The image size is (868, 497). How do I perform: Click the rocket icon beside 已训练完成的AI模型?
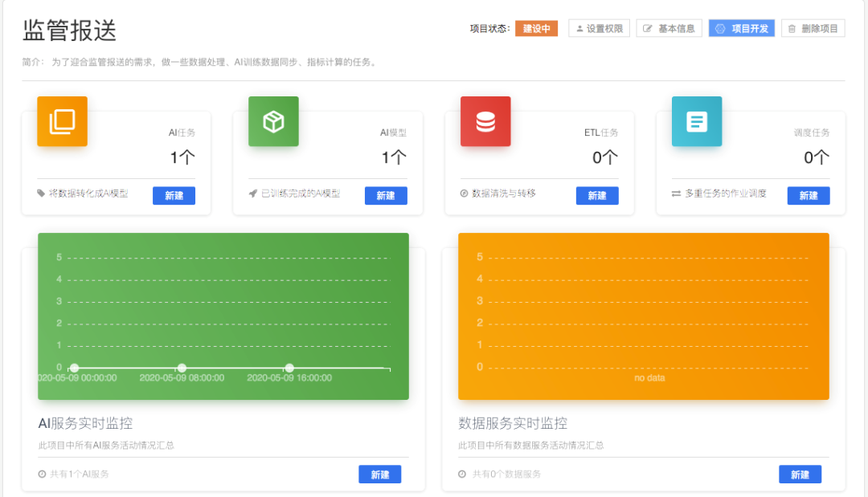(x=252, y=194)
